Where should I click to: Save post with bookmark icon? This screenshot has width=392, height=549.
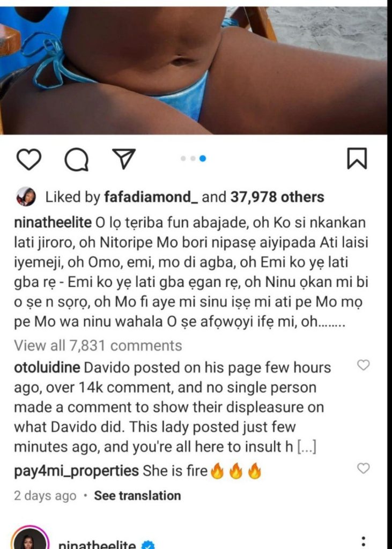coord(357,159)
